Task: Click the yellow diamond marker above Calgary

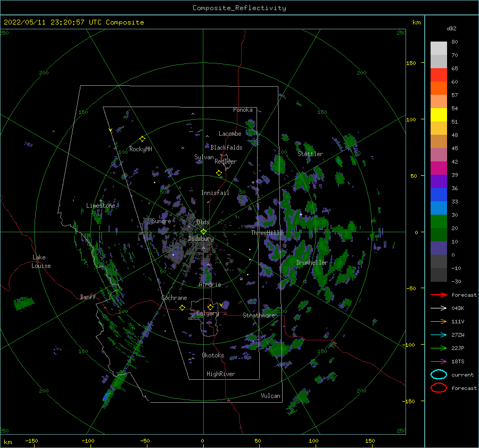Action: click(x=210, y=307)
